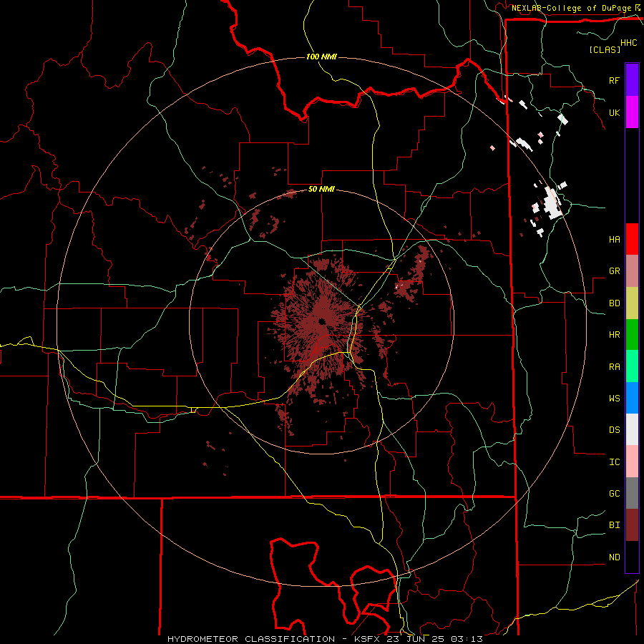Click the UK legend label

614,112
